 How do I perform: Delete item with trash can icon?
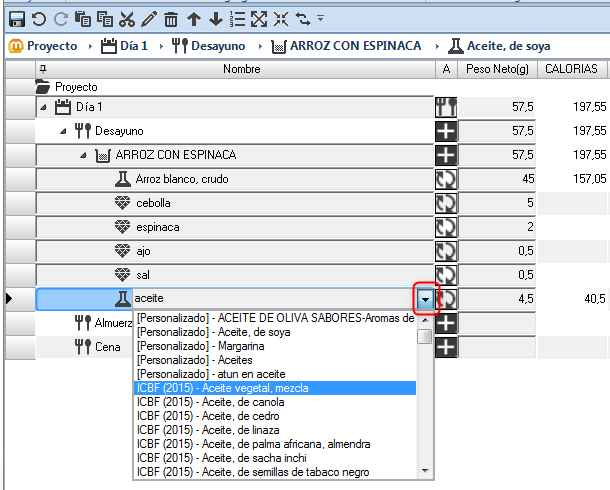[171, 19]
